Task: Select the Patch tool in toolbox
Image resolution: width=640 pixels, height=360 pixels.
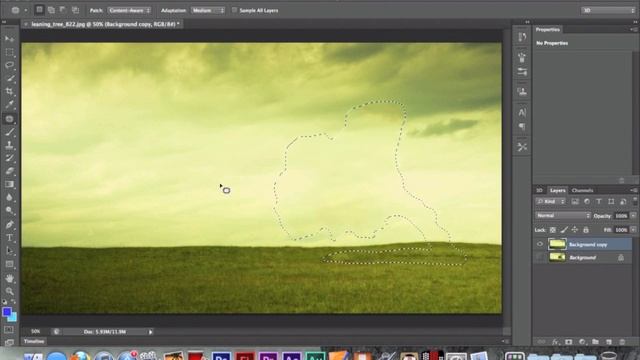Action: [9, 119]
